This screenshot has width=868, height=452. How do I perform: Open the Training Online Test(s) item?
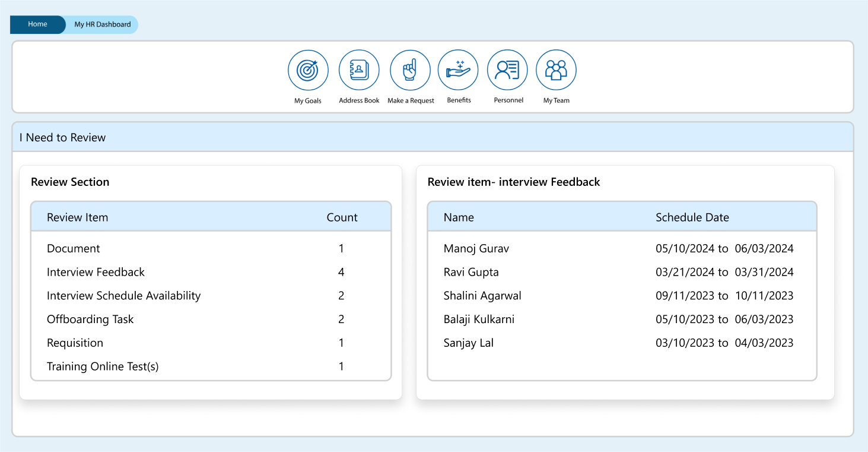pos(103,367)
